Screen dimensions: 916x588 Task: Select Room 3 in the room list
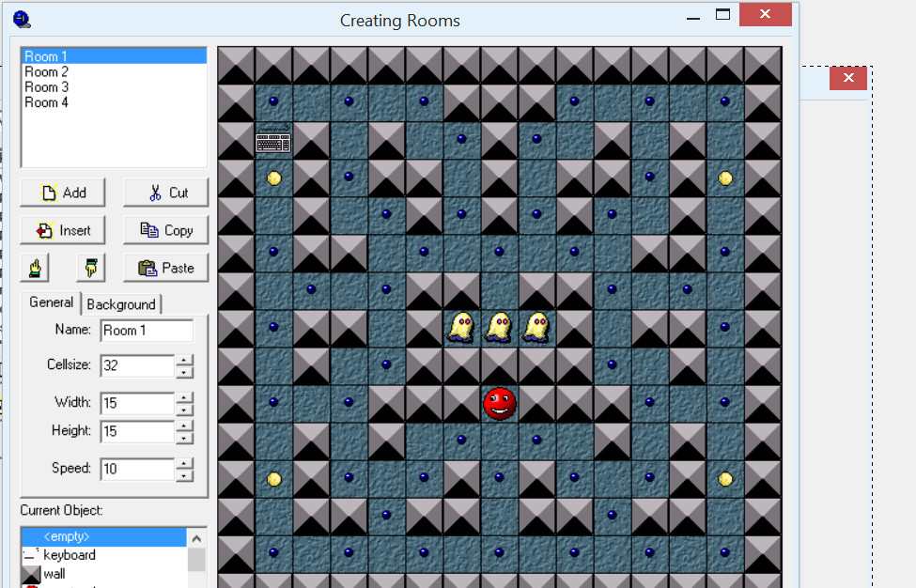tap(114, 87)
